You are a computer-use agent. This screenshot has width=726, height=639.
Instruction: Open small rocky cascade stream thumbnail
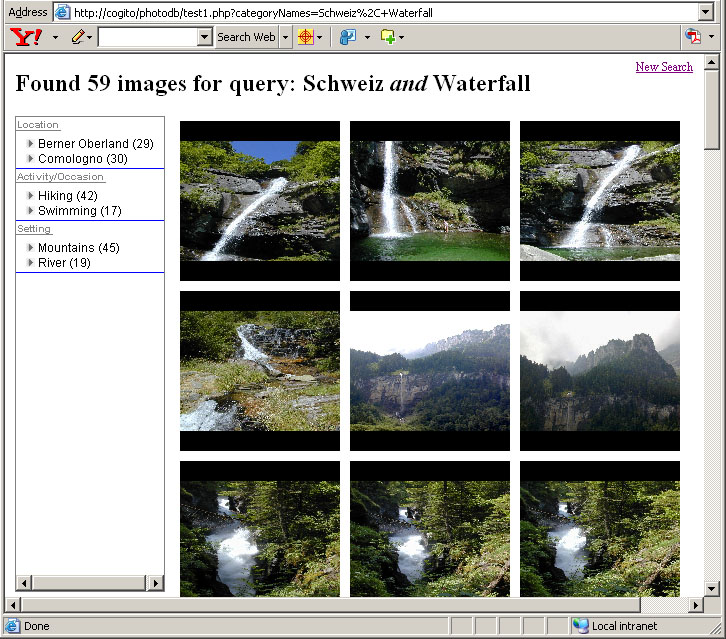(x=260, y=371)
